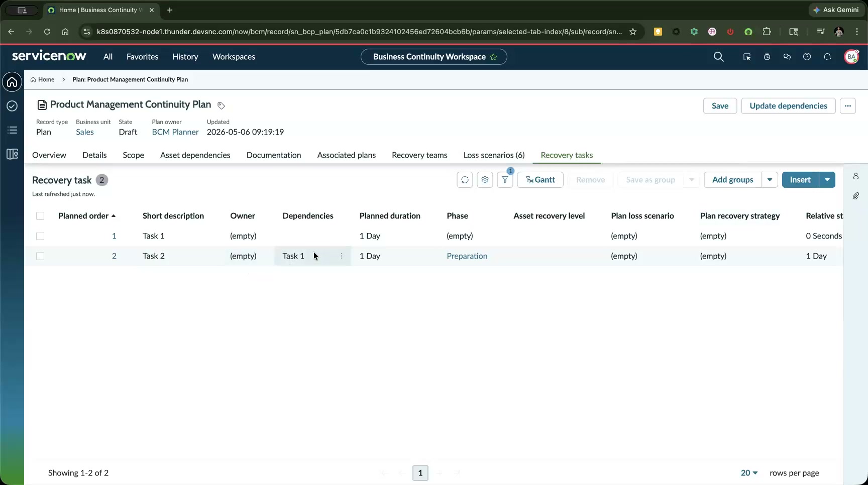The height and width of the screenshot is (485, 868).
Task: Change the 20 rows per page dropdown
Action: pyautogui.click(x=749, y=473)
